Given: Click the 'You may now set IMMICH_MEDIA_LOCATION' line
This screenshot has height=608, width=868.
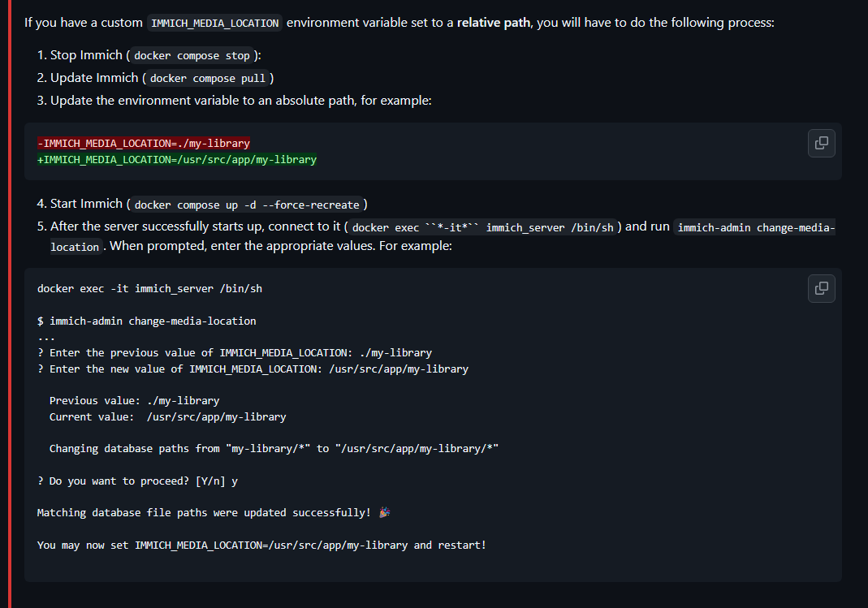Looking at the screenshot, I should (x=261, y=545).
